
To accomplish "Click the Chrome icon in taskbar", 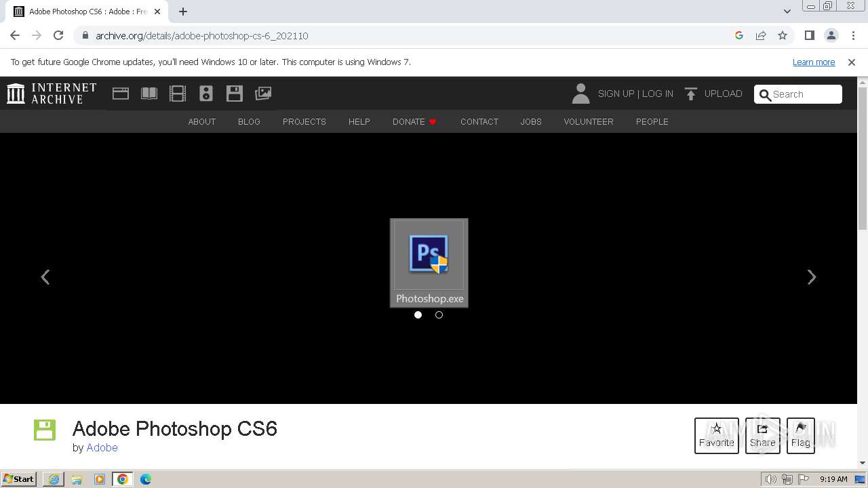I will [123, 479].
